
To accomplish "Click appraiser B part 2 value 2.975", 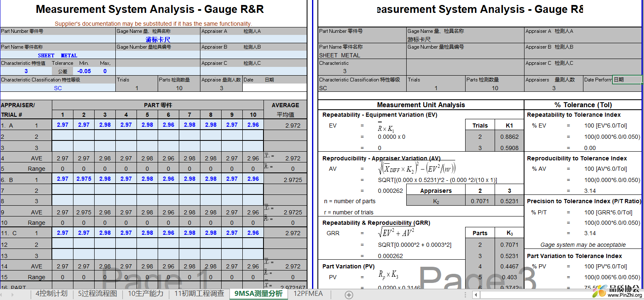I will [84, 179].
